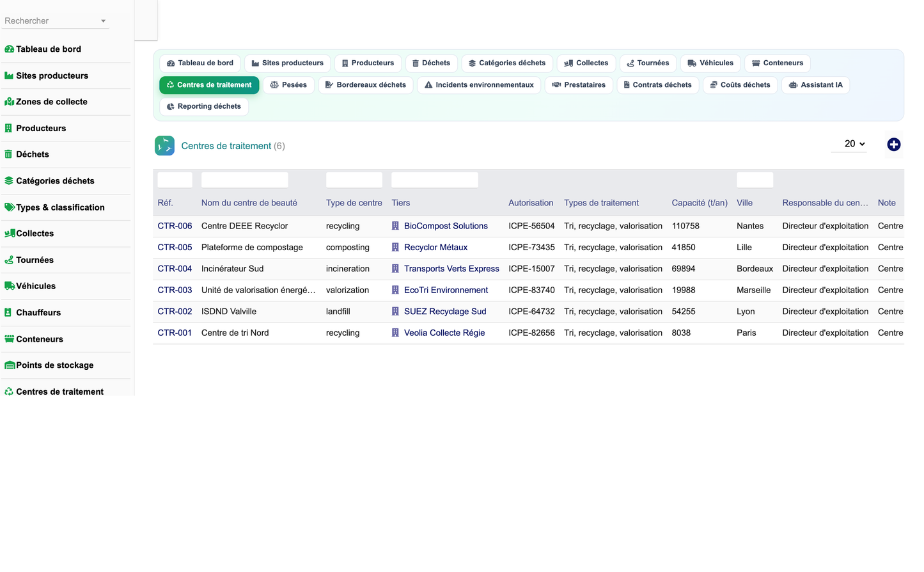Image resolution: width=924 pixels, height=572 pixels.
Task: Click the company icon next to Recyclor Métaux
Action: pyautogui.click(x=395, y=248)
